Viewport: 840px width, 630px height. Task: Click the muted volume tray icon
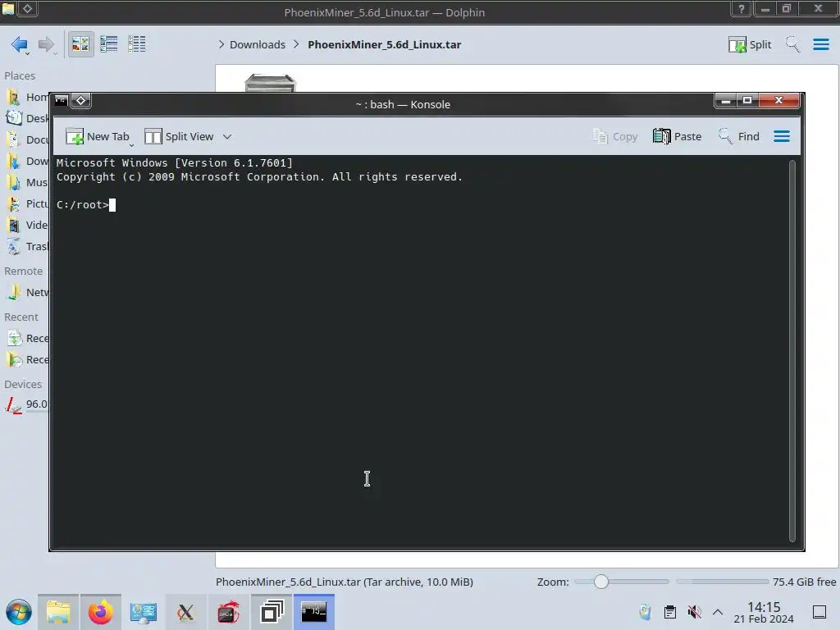click(694, 612)
